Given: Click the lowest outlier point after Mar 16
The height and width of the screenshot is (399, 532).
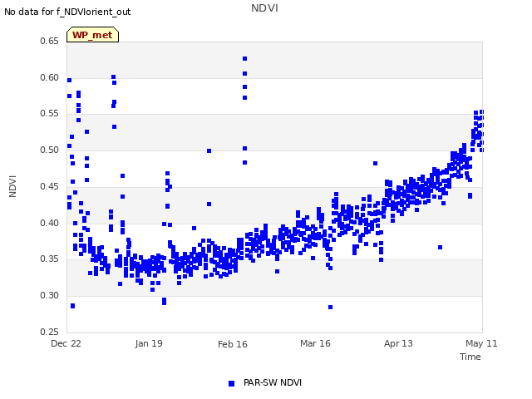Looking at the screenshot, I should point(330,307).
